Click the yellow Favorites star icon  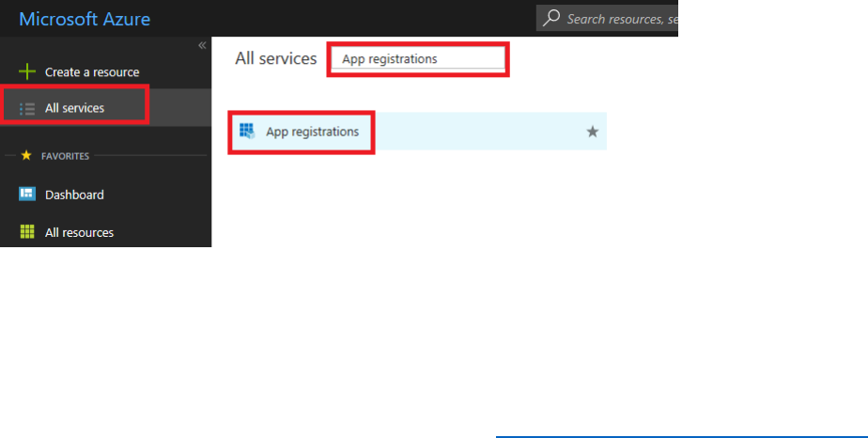[26, 156]
